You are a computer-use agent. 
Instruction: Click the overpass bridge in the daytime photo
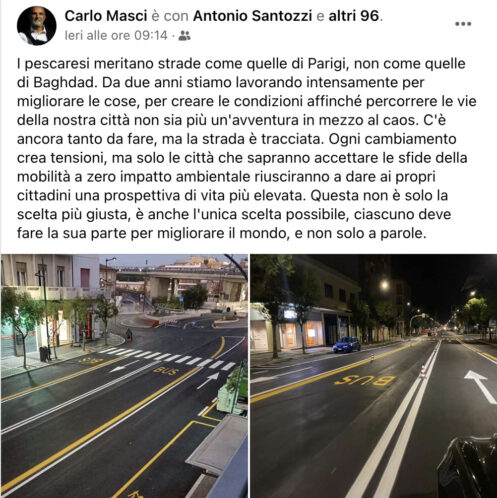pos(180,278)
